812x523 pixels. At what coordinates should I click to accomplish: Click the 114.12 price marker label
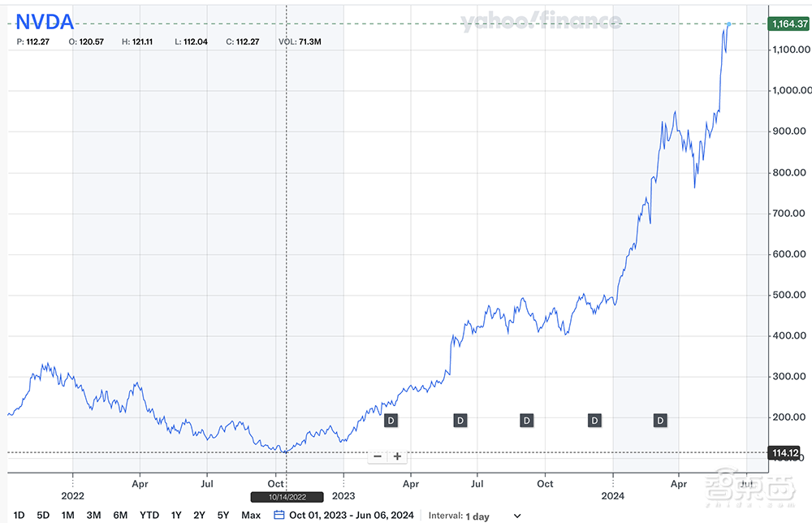pos(788,452)
